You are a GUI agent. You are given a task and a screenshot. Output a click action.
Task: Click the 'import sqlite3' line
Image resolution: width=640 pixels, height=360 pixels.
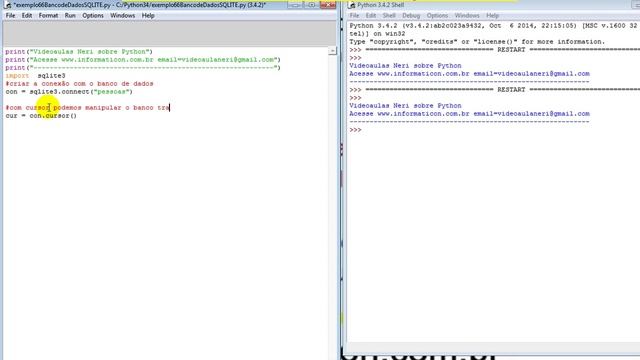pyautogui.click(x=35, y=76)
